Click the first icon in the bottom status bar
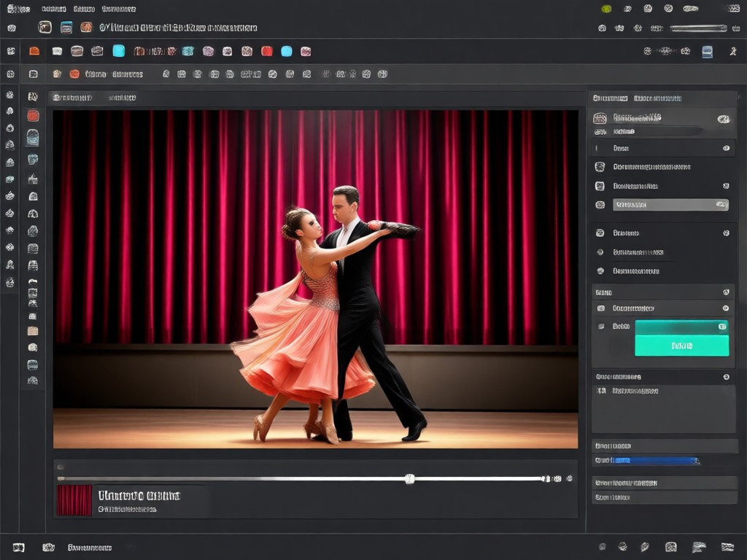747x560 pixels. (18, 548)
